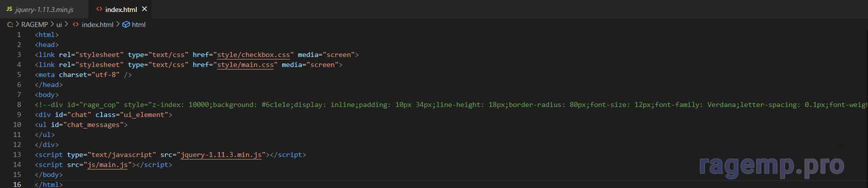Click the </html> closing tag on line 16
The width and height of the screenshot is (868, 188).
[x=49, y=184]
